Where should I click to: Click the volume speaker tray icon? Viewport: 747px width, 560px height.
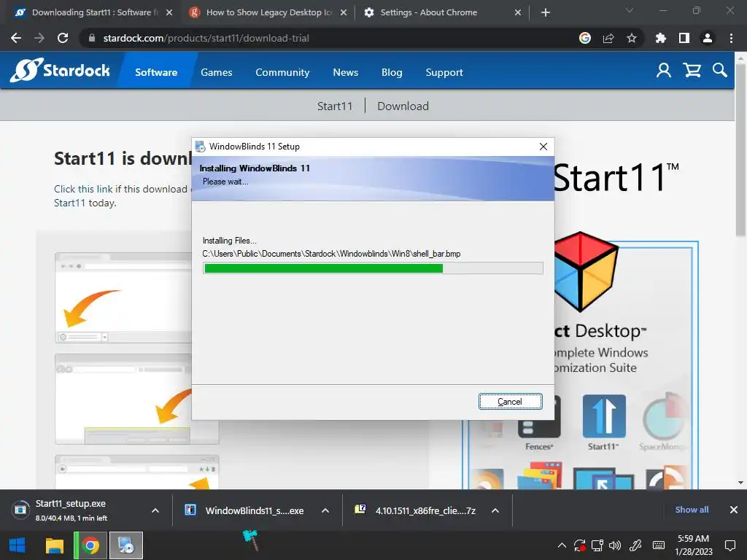tap(615, 545)
